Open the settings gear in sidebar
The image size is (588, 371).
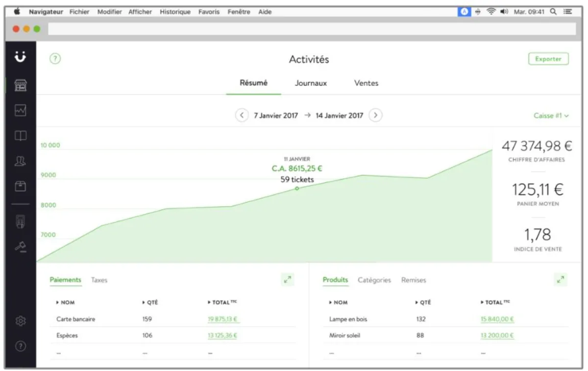point(20,321)
